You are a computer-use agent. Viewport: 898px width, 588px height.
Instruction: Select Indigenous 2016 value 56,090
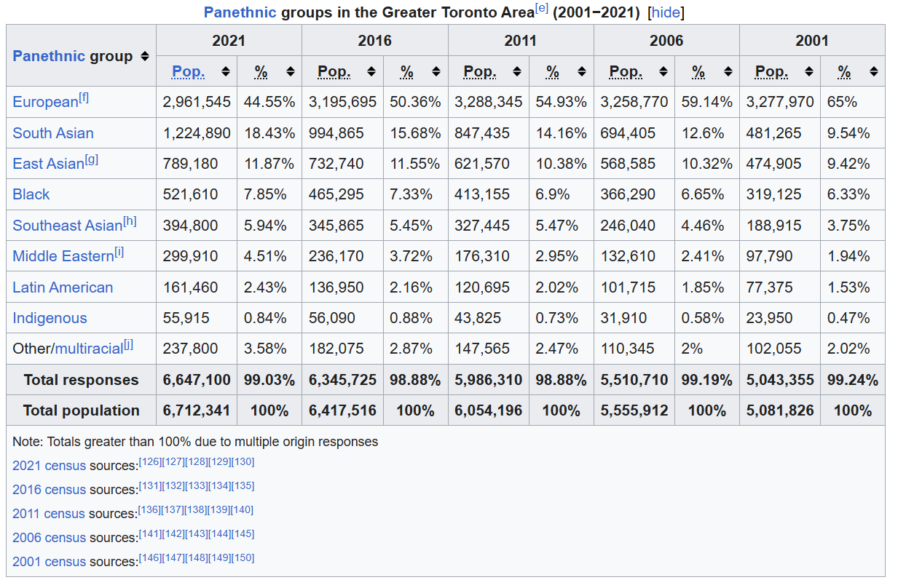[x=332, y=318]
